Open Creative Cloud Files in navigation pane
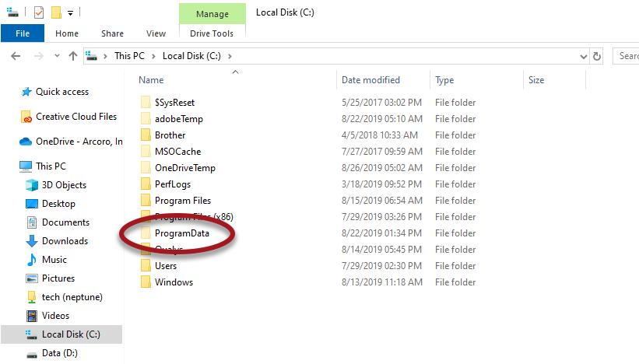Screen dimensions: 639x364 [x=76, y=117]
